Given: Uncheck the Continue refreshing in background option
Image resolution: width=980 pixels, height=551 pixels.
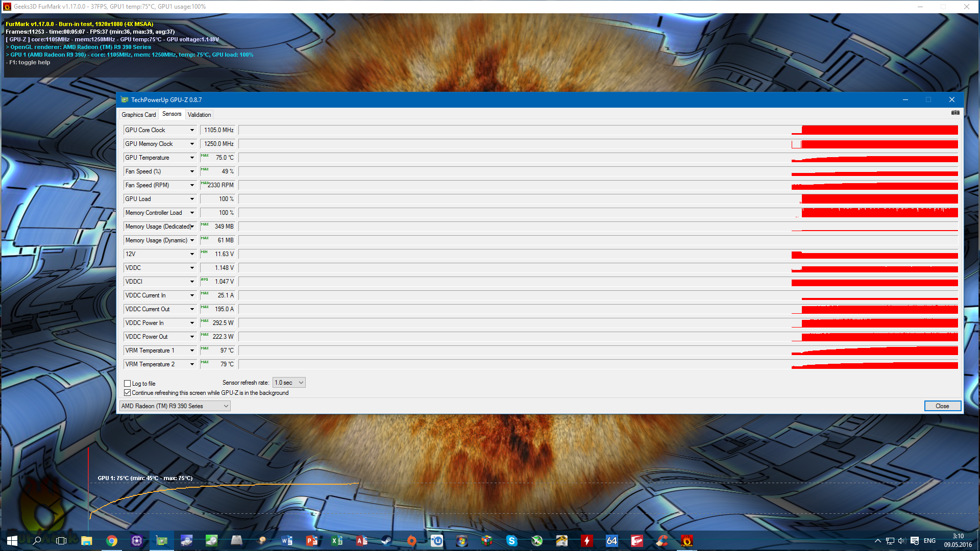Looking at the screenshot, I should [x=128, y=393].
